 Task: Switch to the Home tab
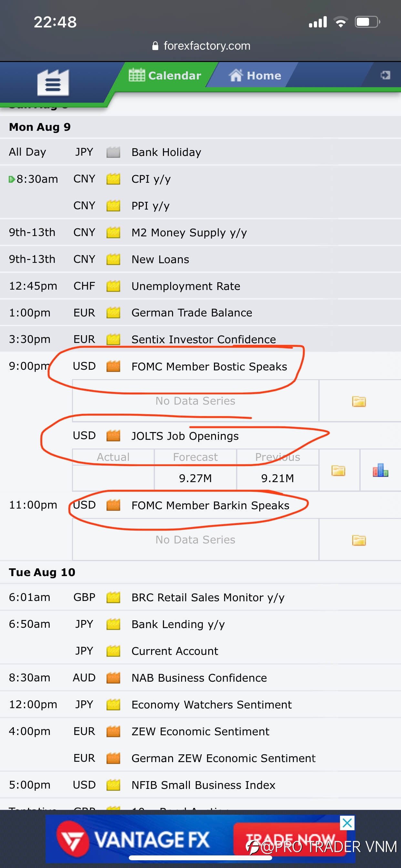pyautogui.click(x=255, y=75)
